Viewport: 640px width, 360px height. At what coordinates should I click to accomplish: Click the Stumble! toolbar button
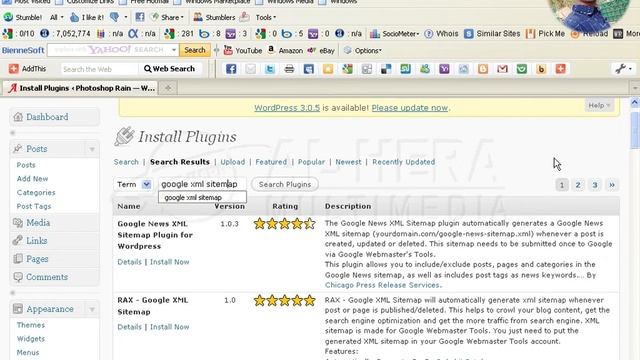22,18
